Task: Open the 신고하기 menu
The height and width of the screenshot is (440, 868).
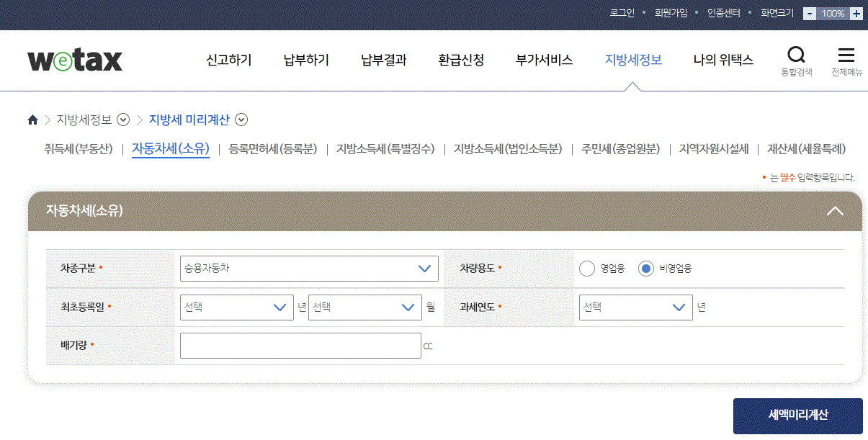Action: [229, 60]
